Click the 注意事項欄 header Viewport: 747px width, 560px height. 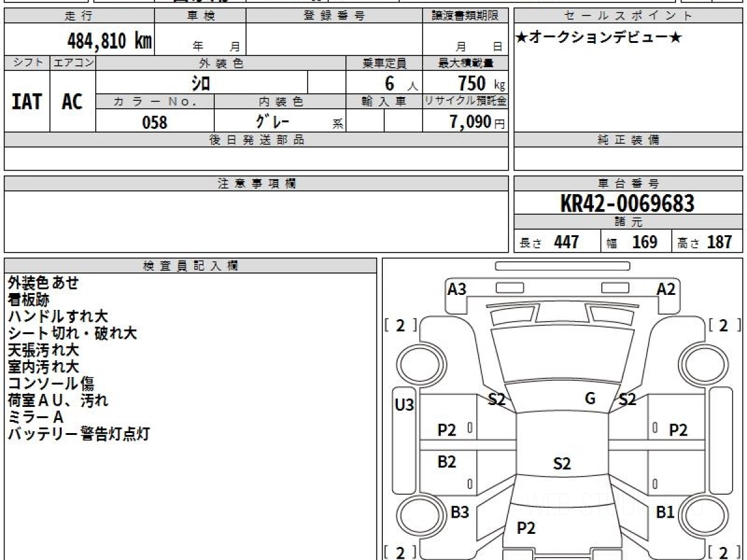(x=256, y=184)
